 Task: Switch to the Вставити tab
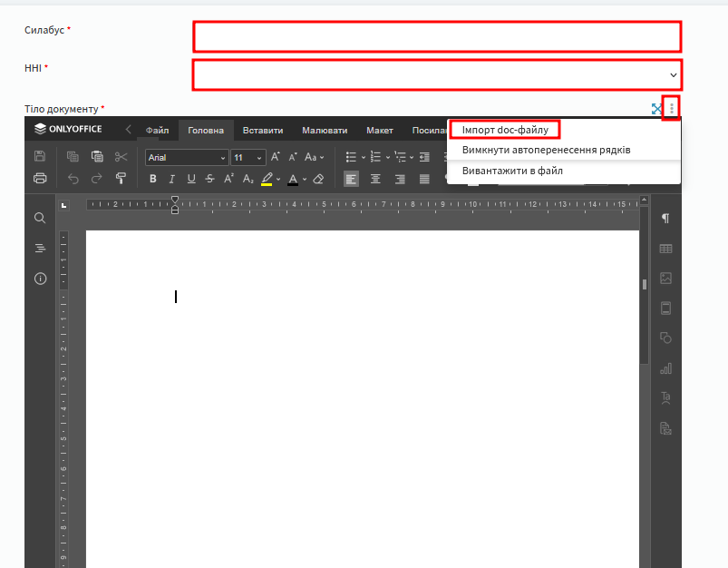coord(263,131)
